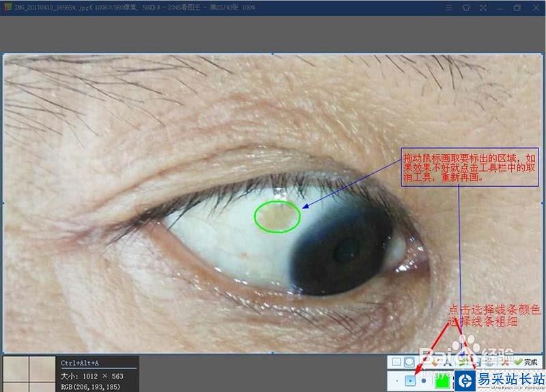
Task: Click the magnifier preview thumbnail
Action: pyautogui.click(x=29, y=374)
